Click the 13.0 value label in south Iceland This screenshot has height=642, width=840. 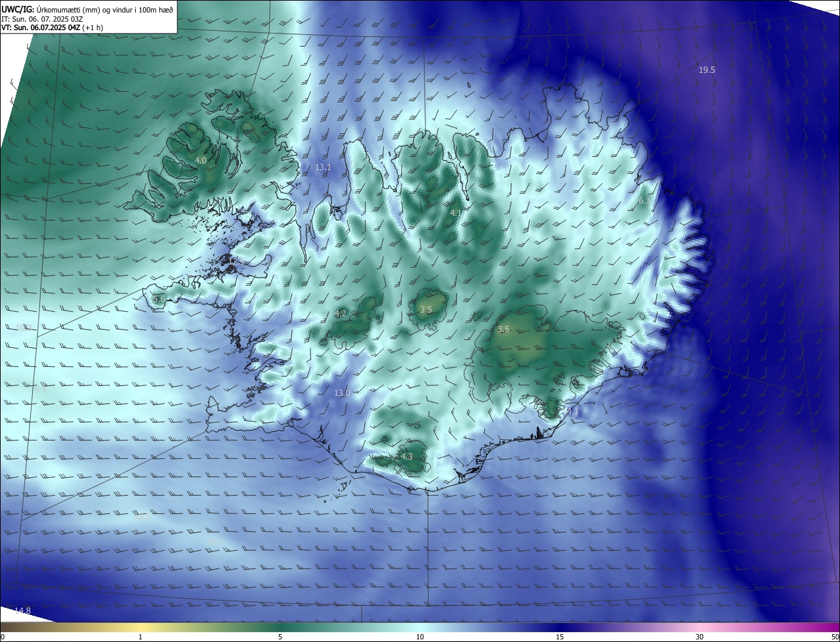point(342,393)
